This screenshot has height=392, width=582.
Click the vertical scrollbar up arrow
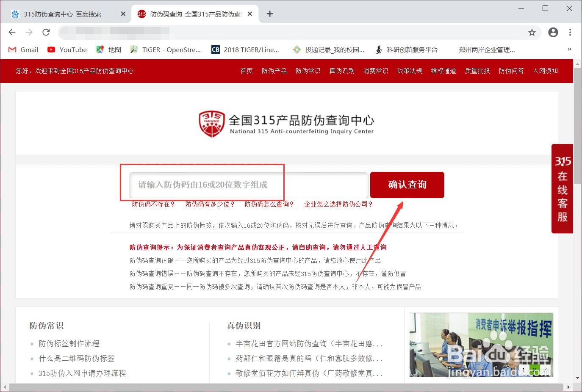tap(577, 64)
